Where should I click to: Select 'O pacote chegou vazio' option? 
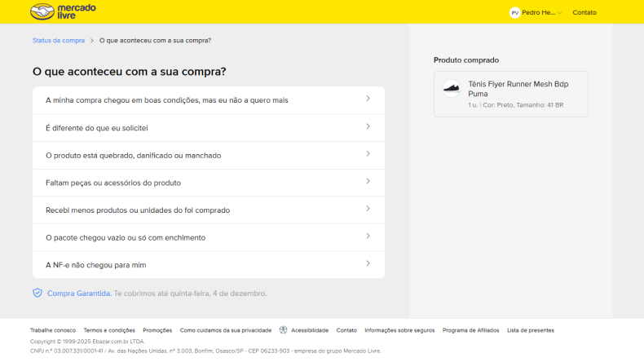(x=209, y=237)
